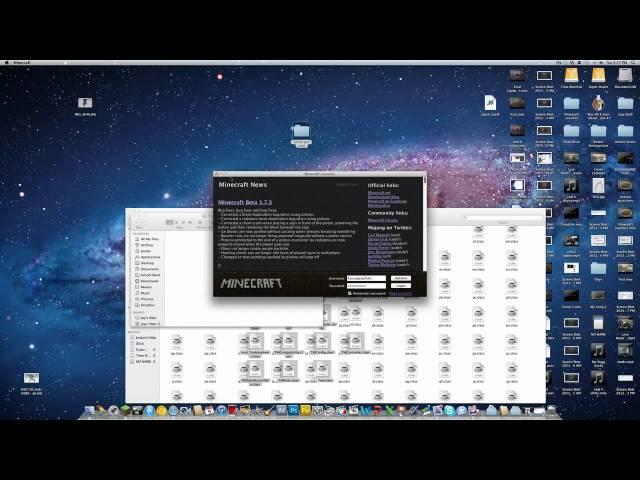Launch Adobe Photoshop from the Dock
640x480 pixels.
(293, 410)
